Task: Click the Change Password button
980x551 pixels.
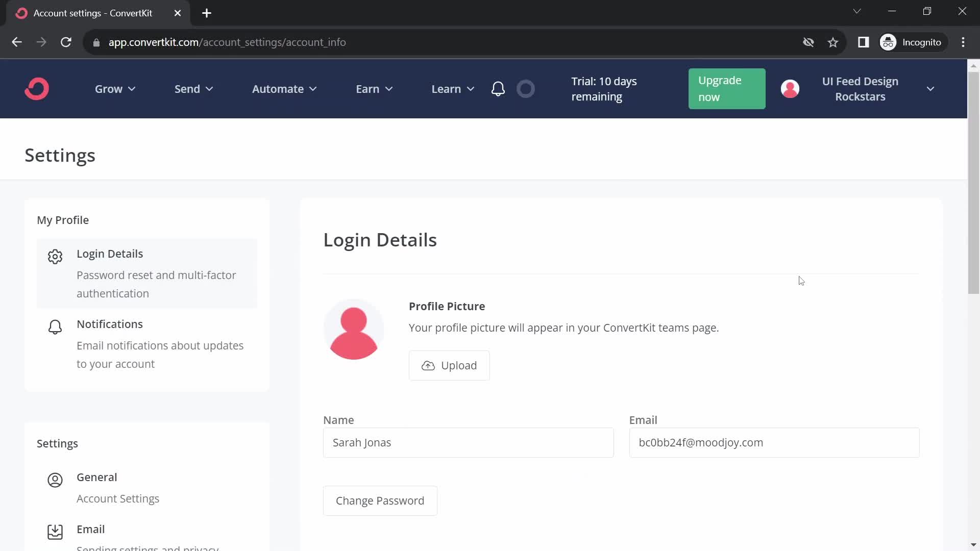Action: point(380,500)
